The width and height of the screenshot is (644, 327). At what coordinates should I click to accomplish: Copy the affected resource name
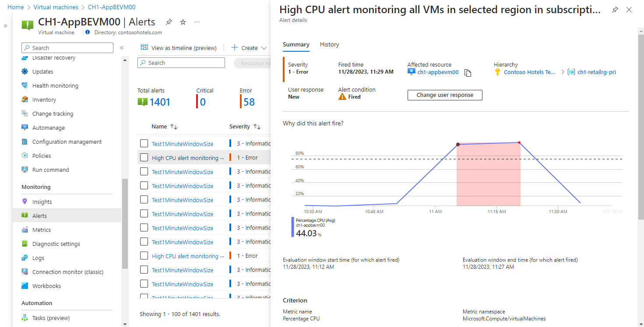[468, 73]
